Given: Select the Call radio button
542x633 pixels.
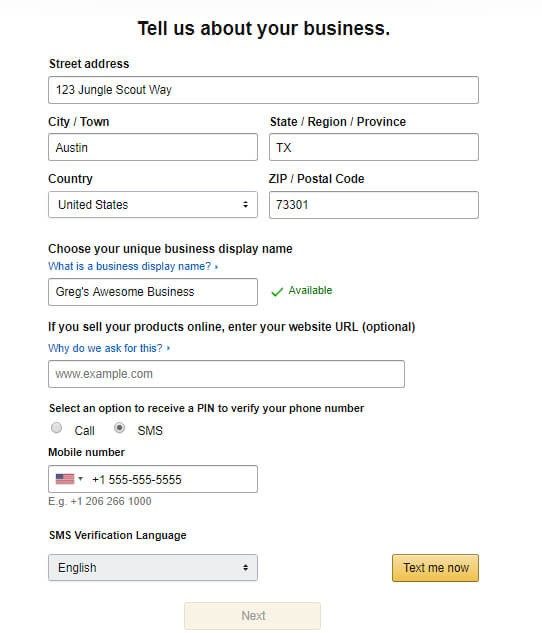Looking at the screenshot, I should [x=57, y=428].
